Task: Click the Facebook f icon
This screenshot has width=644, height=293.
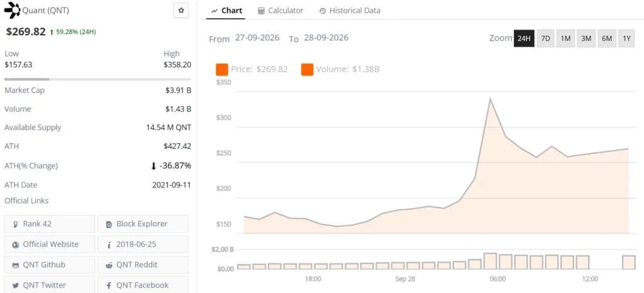Action: point(109,285)
